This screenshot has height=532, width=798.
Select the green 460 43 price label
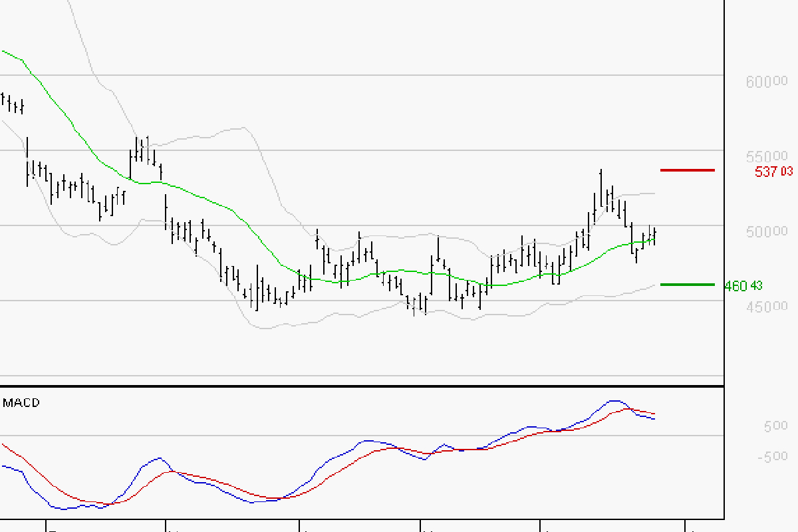point(743,286)
